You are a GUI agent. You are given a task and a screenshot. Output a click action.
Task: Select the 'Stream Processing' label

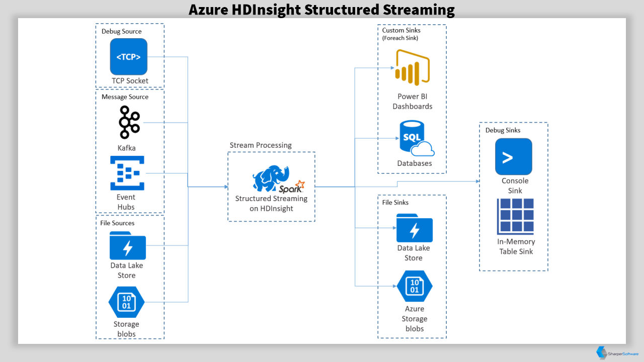pyautogui.click(x=261, y=145)
